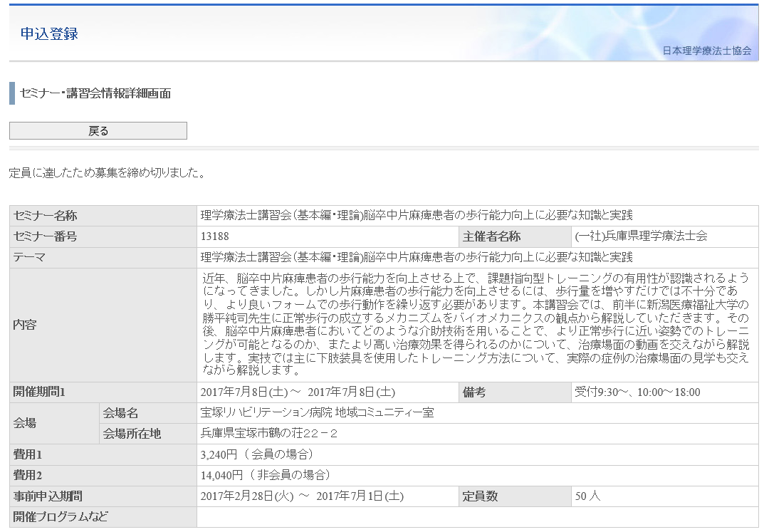Image resolution: width=764 pixels, height=532 pixels.
Task: Select the seminar number 13188
Action: tap(215, 236)
